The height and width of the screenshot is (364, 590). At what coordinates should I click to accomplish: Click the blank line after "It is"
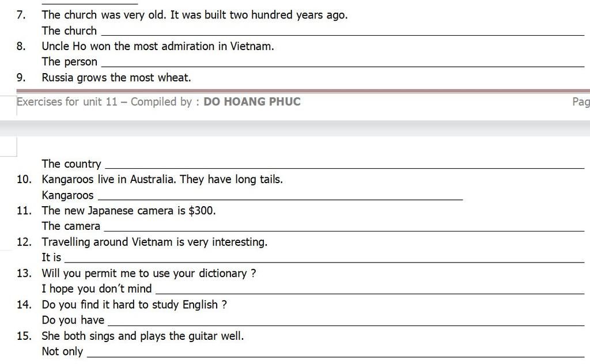(x=324, y=261)
